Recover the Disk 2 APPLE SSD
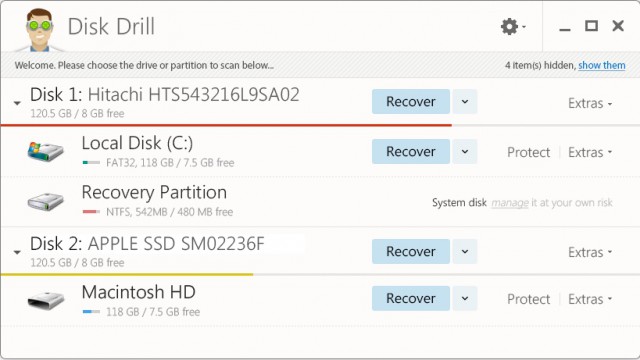 pos(411,251)
